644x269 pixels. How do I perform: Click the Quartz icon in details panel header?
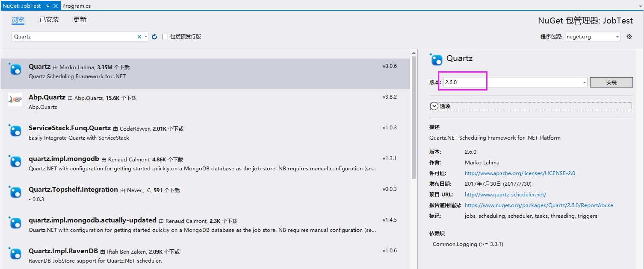(436, 59)
